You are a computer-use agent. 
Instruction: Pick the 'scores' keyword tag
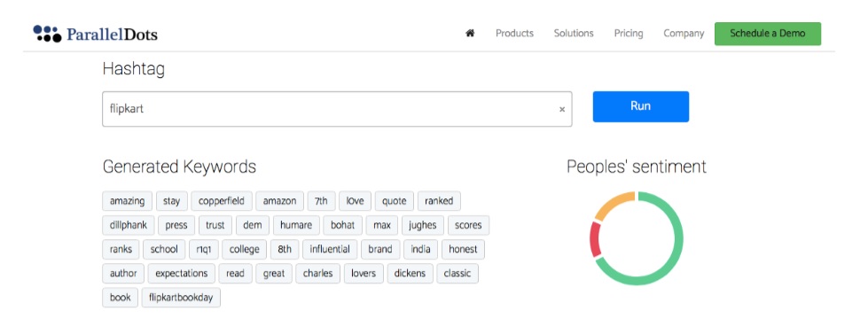coord(468,225)
